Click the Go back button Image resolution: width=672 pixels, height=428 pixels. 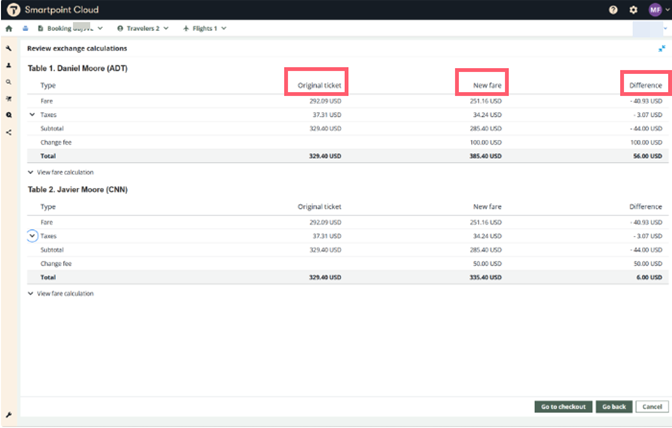613,407
